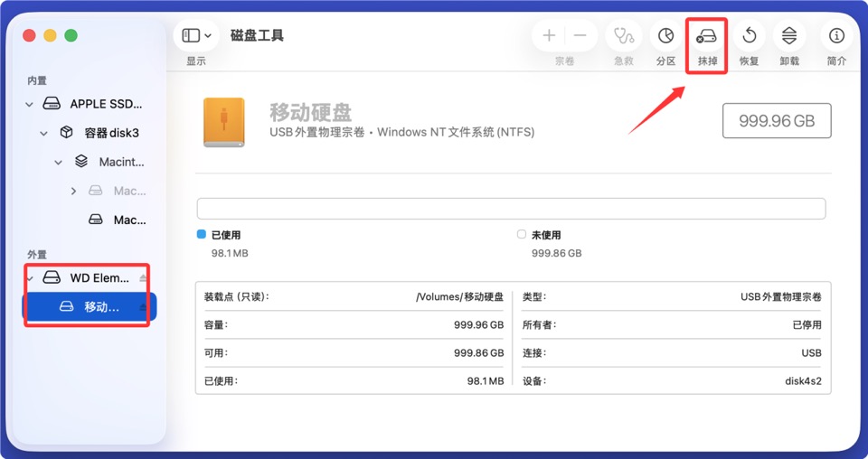
Task: Click the 磁盘工具 window title
Action: [257, 36]
